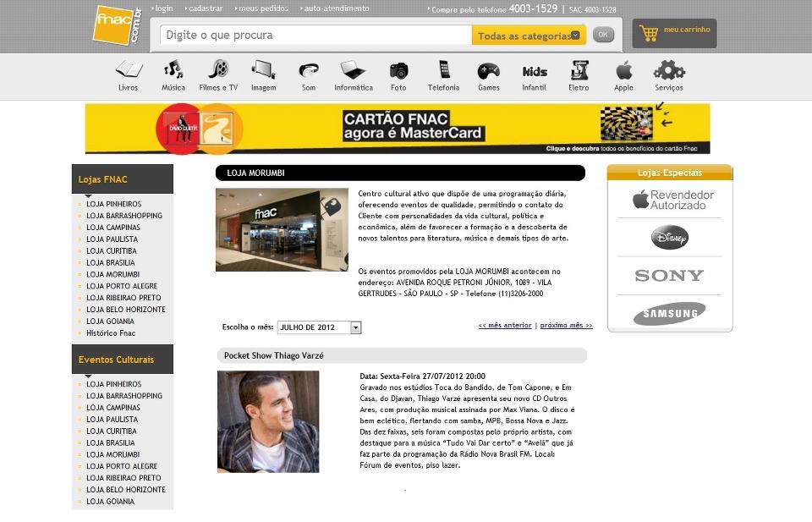812x522 pixels.
Task: Select LOJA BELO HORIZONTE under Eventos Culturais
Action: click(x=126, y=489)
